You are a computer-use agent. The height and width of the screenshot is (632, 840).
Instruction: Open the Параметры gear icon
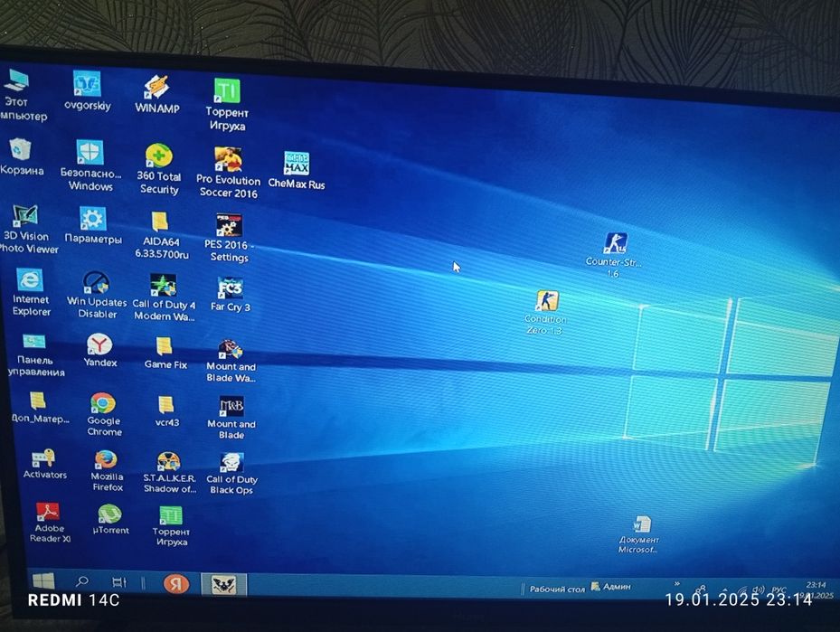[x=93, y=225]
